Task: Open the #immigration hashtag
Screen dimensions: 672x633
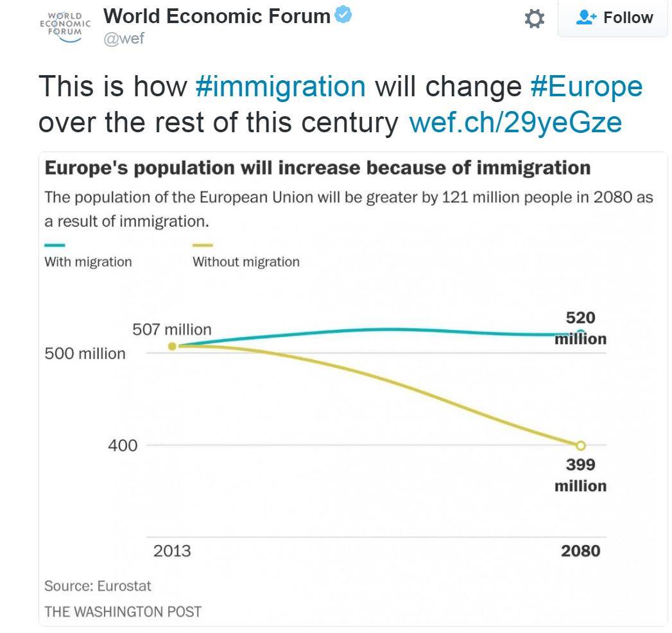Action: coord(280,86)
